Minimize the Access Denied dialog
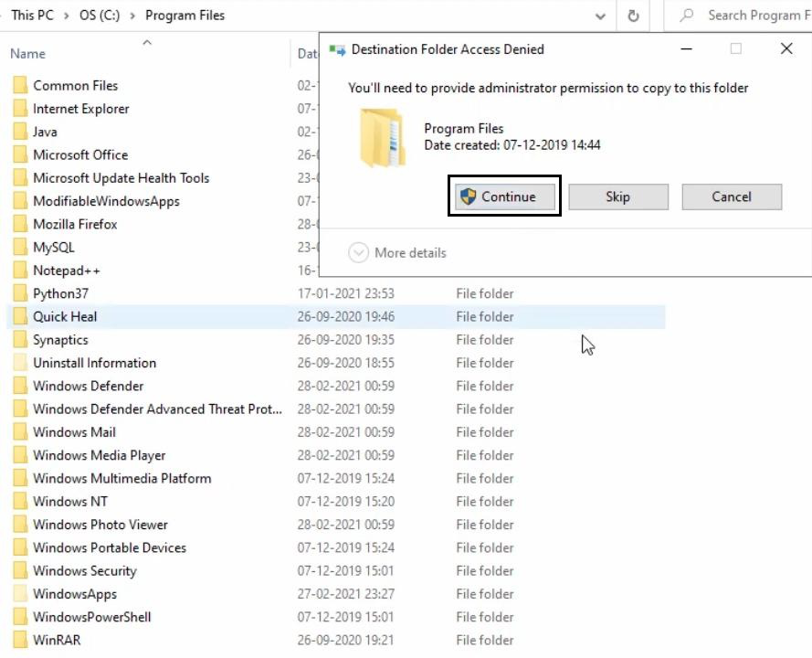Image resolution: width=812 pixels, height=658 pixels. pos(686,48)
